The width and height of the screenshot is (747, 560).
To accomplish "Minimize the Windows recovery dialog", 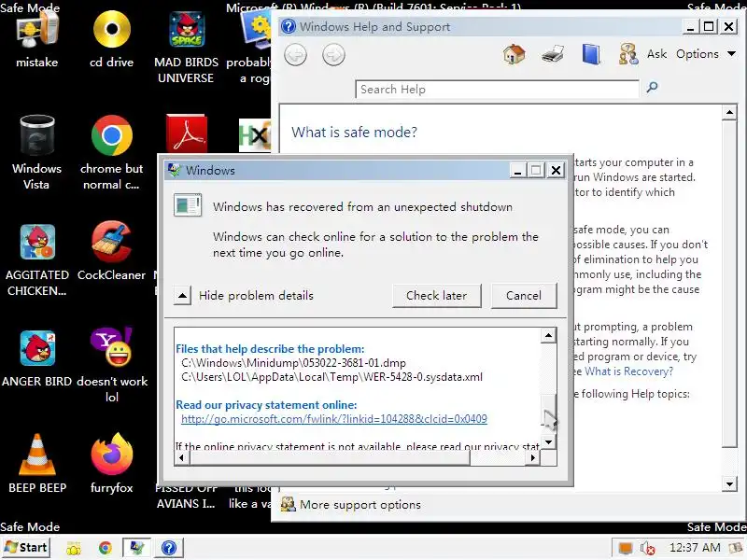I will [518, 171].
